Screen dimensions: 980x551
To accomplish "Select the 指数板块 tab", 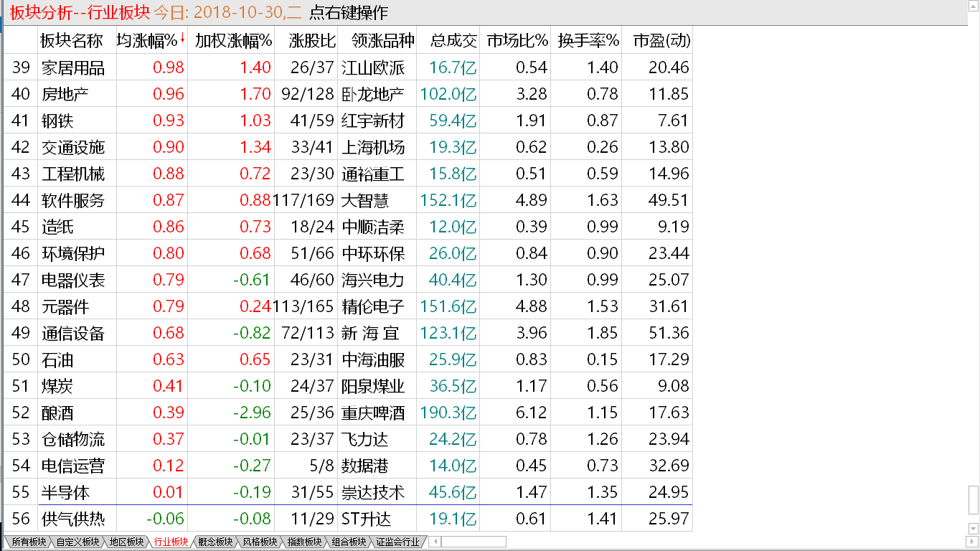I will coord(304,542).
